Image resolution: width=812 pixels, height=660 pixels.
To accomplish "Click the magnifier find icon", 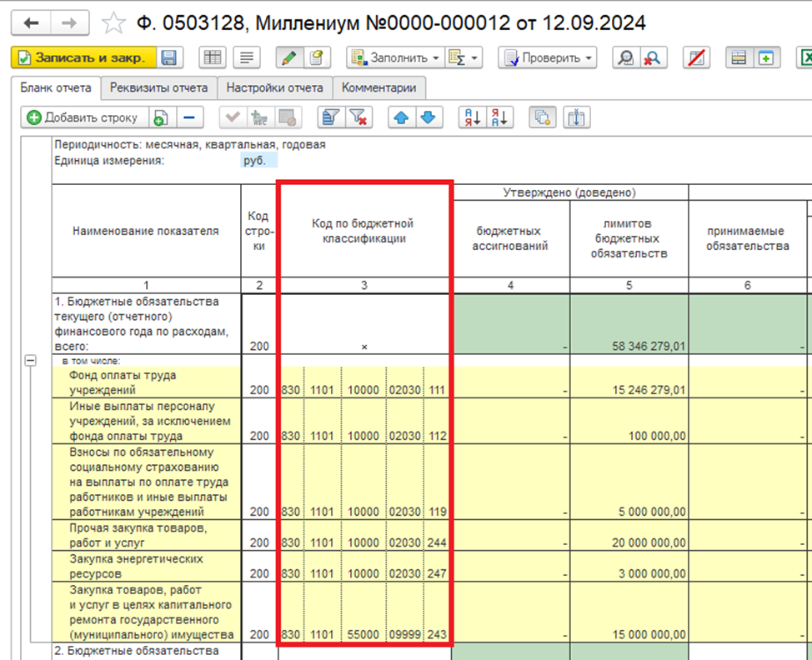I will tap(626, 57).
